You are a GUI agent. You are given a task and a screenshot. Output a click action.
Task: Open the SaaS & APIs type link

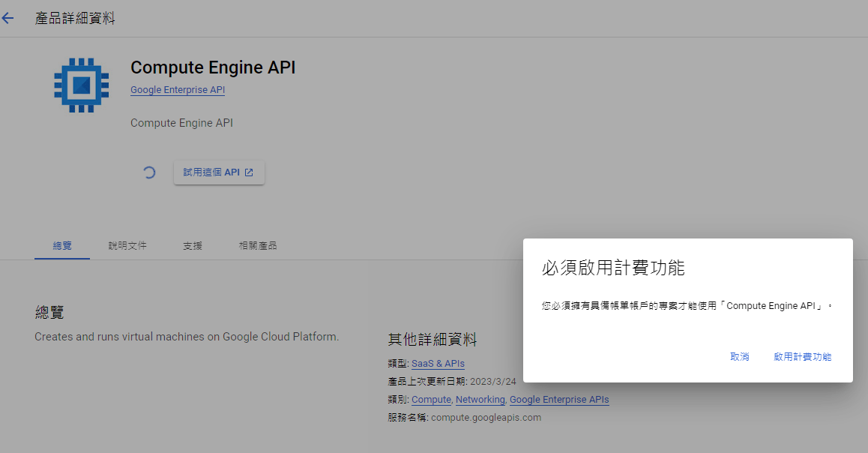click(x=438, y=363)
